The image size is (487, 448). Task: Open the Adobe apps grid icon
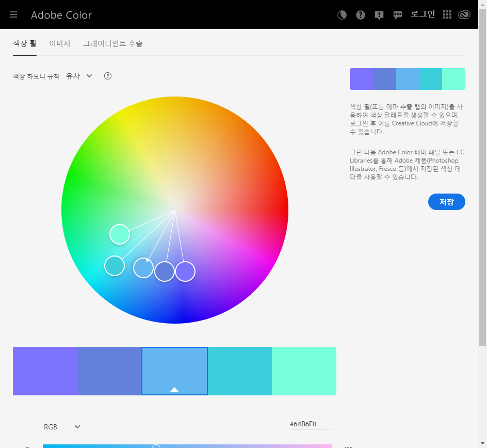447,14
